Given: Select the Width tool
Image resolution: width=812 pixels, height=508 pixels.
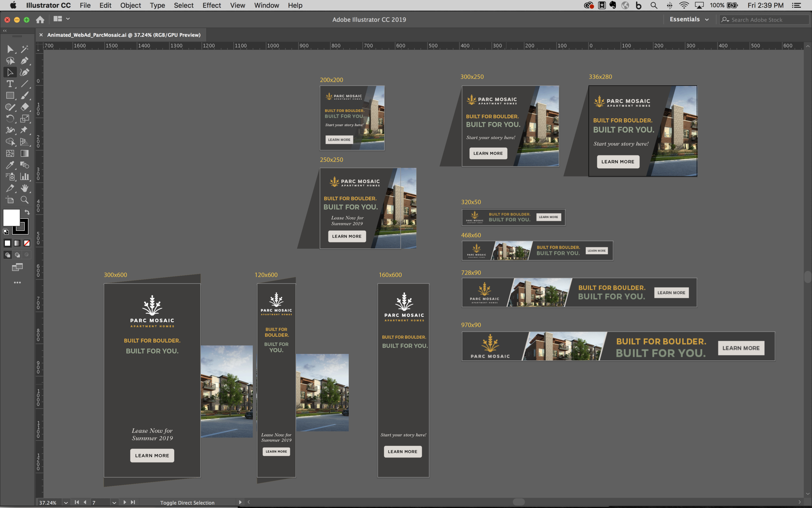Looking at the screenshot, I should (10, 130).
